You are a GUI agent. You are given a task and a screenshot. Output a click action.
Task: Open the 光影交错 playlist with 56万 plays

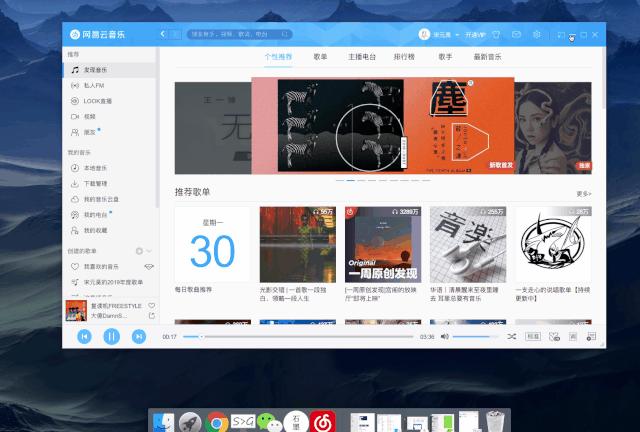pos(298,245)
